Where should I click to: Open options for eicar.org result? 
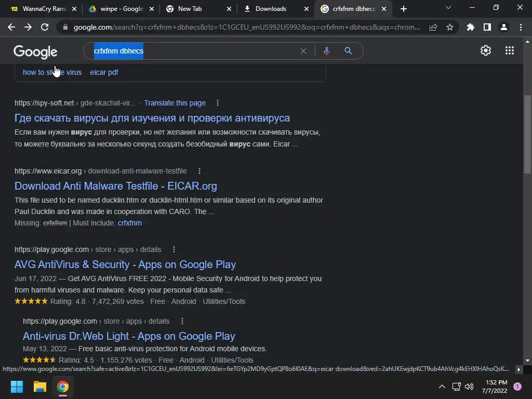click(x=199, y=171)
